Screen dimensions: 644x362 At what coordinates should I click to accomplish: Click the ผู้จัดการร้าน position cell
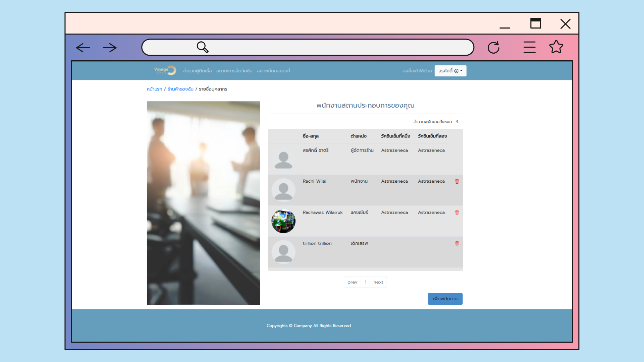[x=362, y=150]
